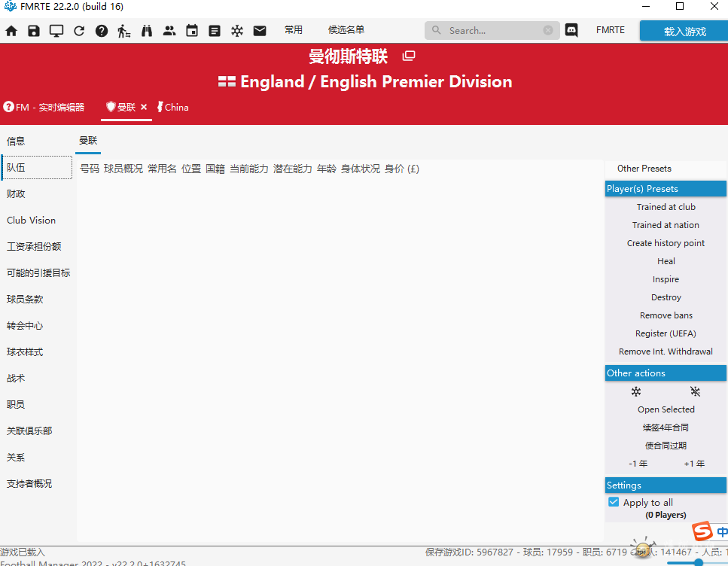Toggle the Apply to all checkbox

pyautogui.click(x=614, y=502)
